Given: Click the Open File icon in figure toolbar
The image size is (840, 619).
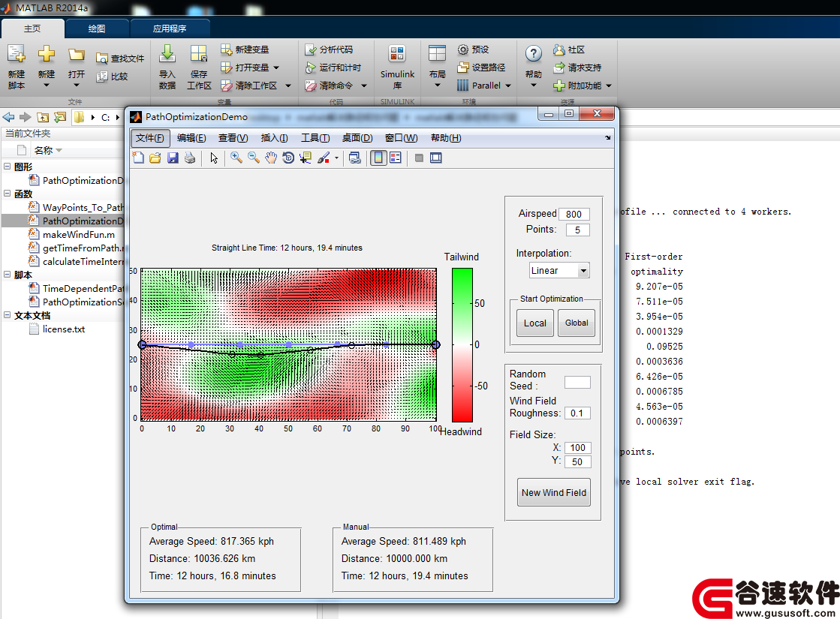Looking at the screenshot, I should coord(155,158).
